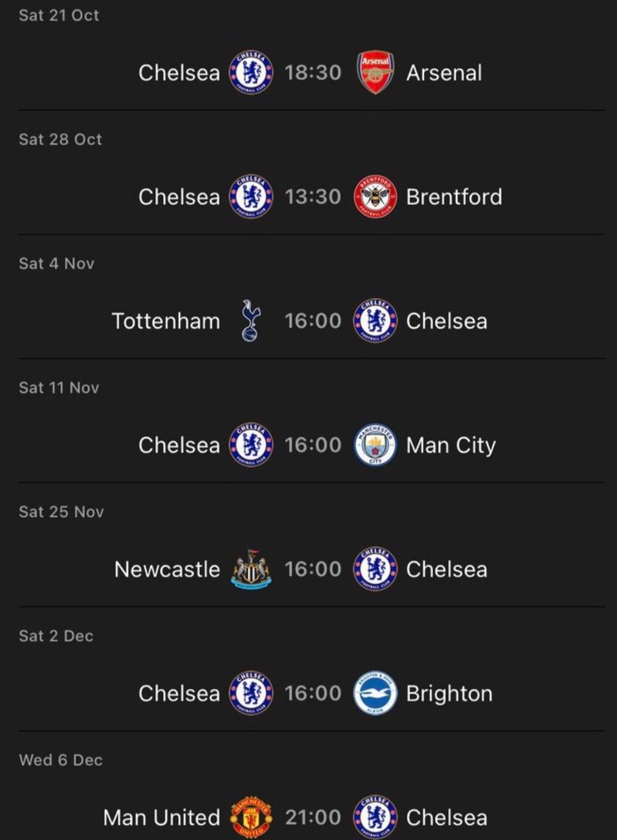Viewport: 617px width, 840px height.
Task: Tap Chelsea crest in Brighton fixture
Action: pyautogui.click(x=250, y=693)
